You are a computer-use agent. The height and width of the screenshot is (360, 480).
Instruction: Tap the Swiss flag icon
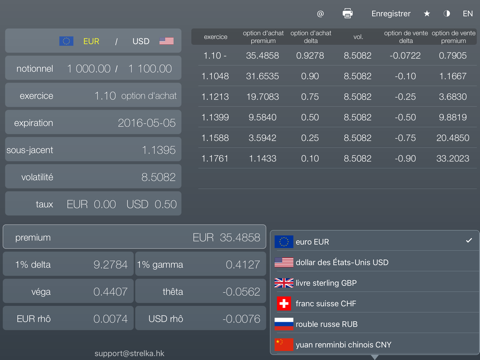(284, 304)
